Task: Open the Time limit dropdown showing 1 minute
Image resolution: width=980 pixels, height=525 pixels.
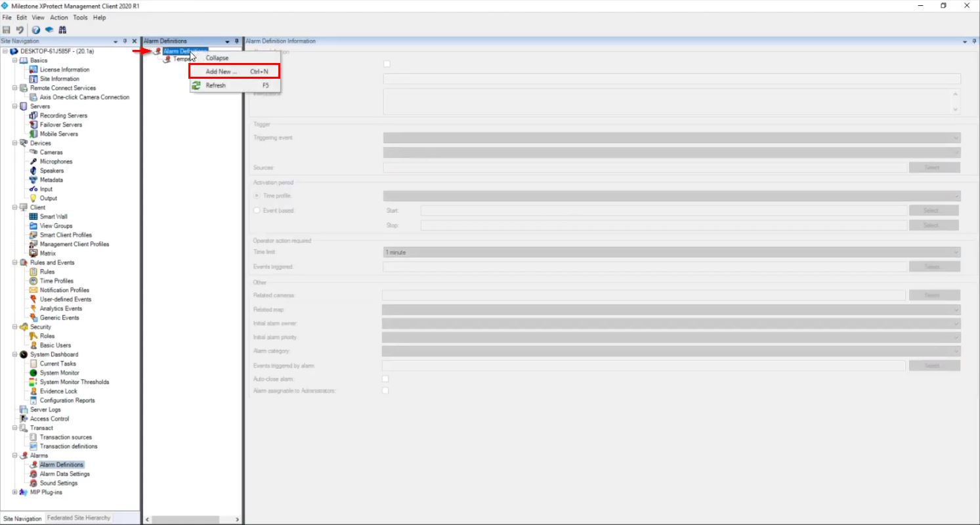Action: 671,253
